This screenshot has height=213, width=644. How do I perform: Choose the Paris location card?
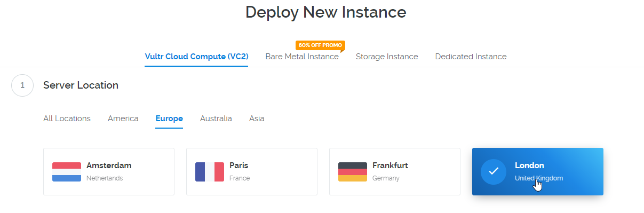coord(252,172)
